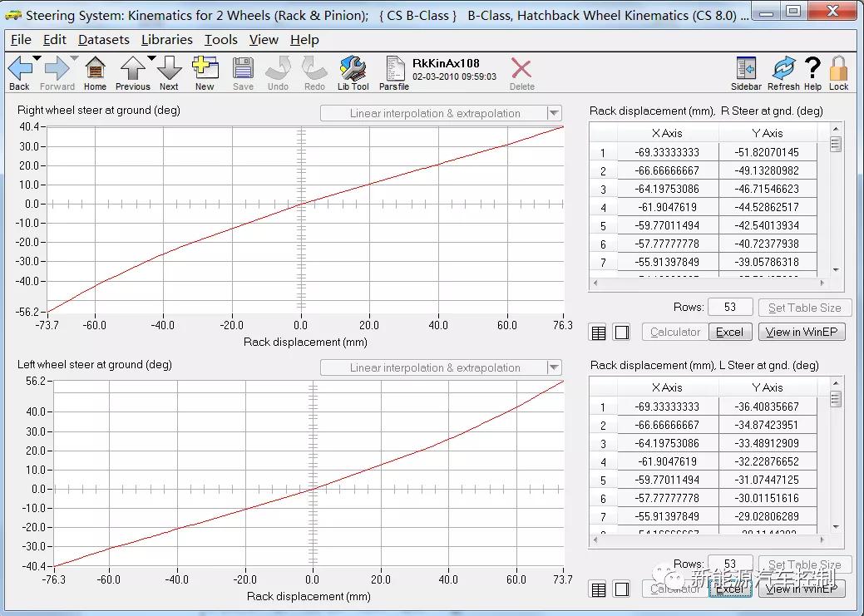Image resolution: width=864 pixels, height=616 pixels.
Task: Open the Datasets menu
Action: (x=103, y=40)
